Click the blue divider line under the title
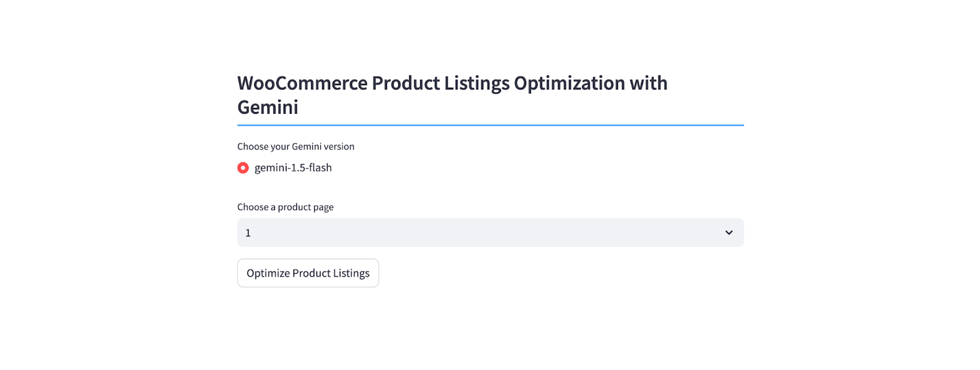 coord(491,125)
